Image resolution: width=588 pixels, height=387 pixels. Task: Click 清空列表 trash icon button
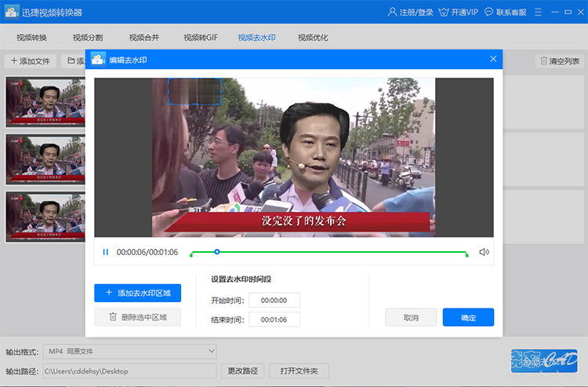pos(560,60)
